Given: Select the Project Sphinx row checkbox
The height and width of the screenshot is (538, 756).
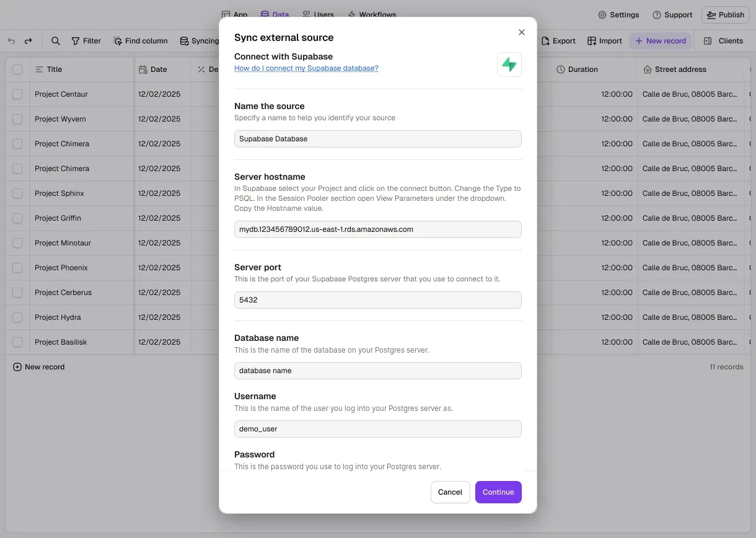Looking at the screenshot, I should pos(17,193).
